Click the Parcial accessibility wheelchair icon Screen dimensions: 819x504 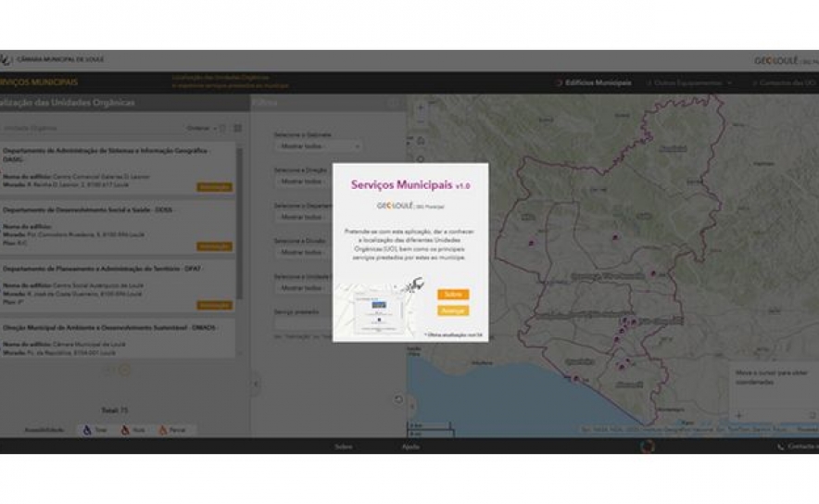tap(163, 430)
